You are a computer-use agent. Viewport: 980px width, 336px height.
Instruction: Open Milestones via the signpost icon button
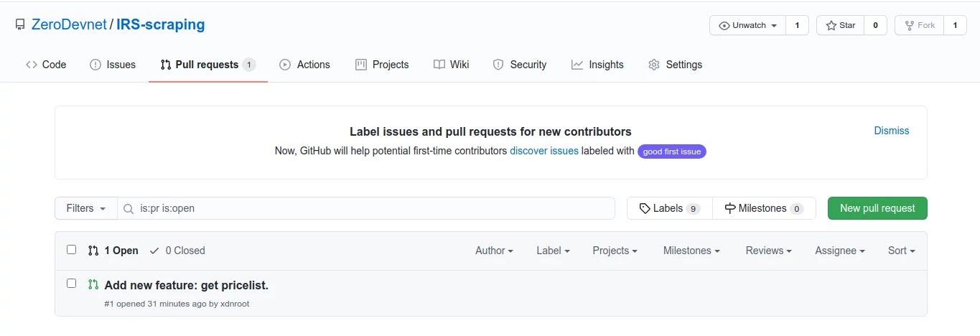(x=764, y=208)
